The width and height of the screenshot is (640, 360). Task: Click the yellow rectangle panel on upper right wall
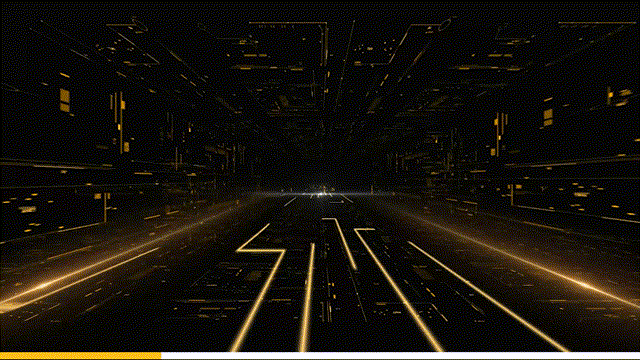(x=548, y=118)
